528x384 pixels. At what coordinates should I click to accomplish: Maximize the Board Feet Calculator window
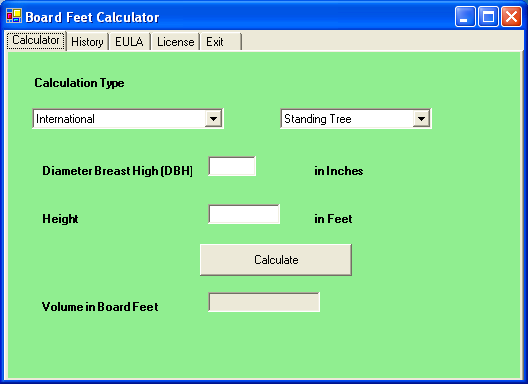pyautogui.click(x=488, y=16)
